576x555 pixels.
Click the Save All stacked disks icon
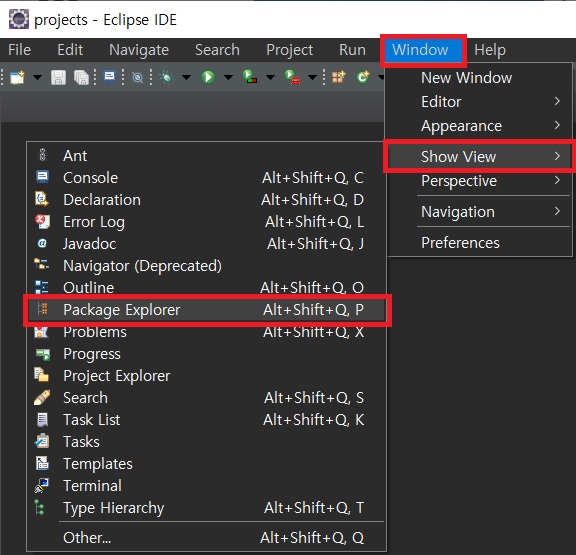[x=81, y=78]
